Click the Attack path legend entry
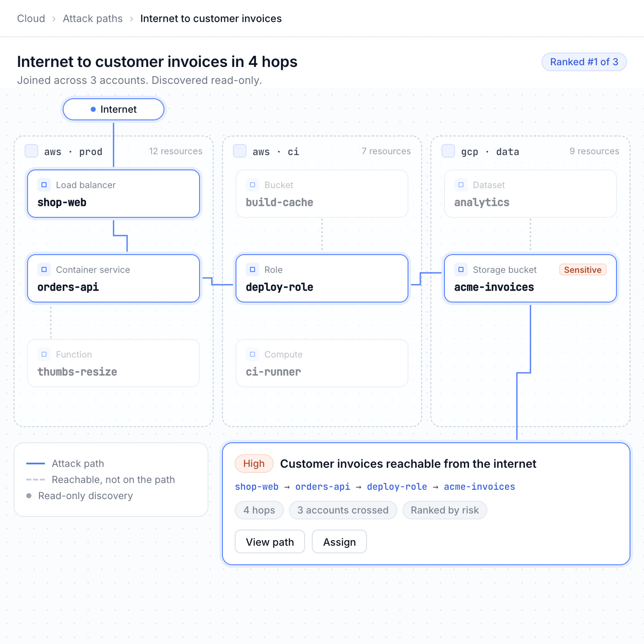 point(65,464)
